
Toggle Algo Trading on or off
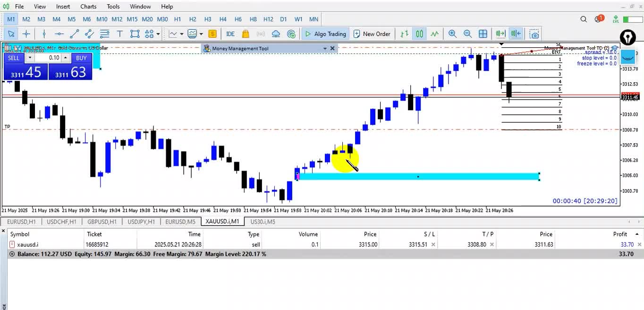tap(326, 34)
